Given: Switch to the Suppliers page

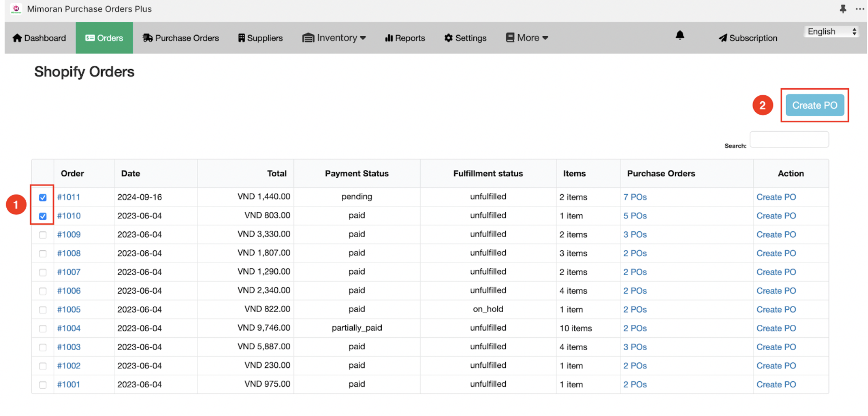Looking at the screenshot, I should tap(261, 38).
